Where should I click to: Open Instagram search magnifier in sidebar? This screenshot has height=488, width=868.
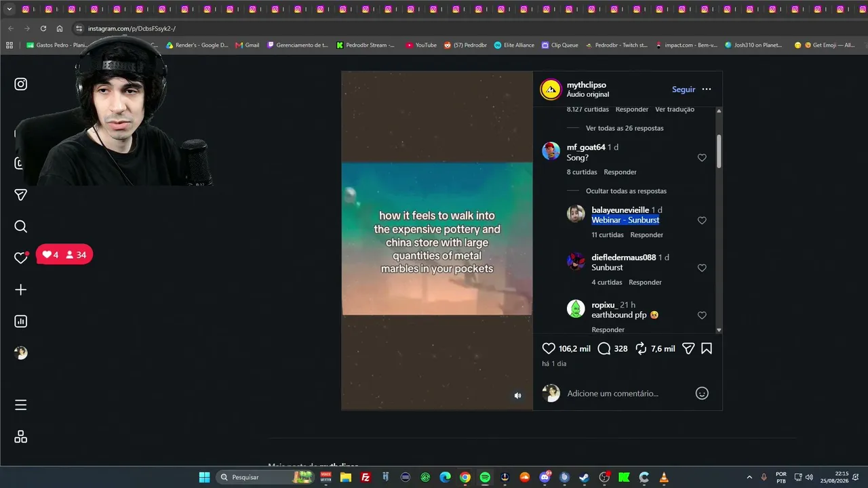coord(21,226)
